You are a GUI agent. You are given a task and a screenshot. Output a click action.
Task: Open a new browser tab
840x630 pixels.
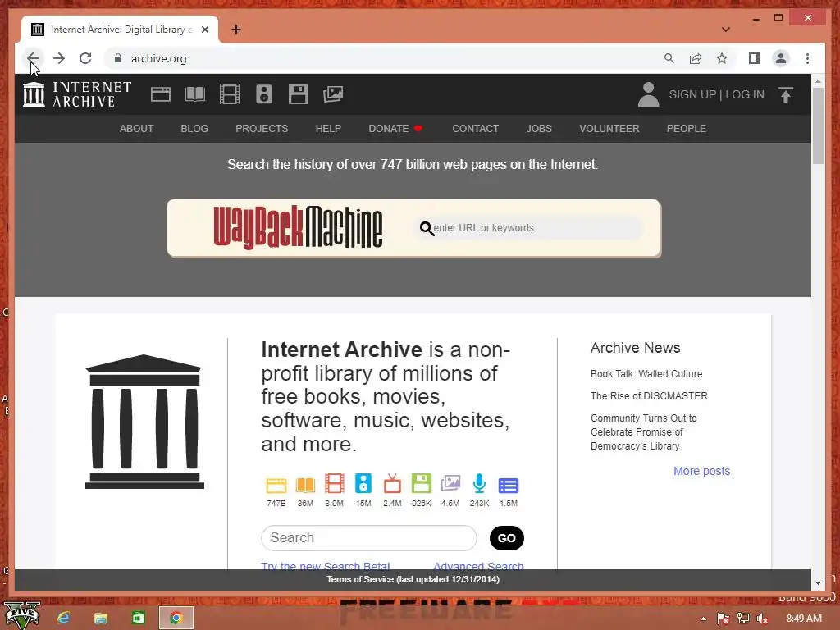click(x=236, y=30)
